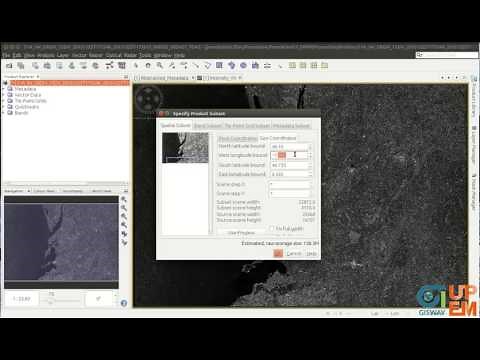Open the File menu
The height and width of the screenshot is (360, 480).
pos(6,55)
